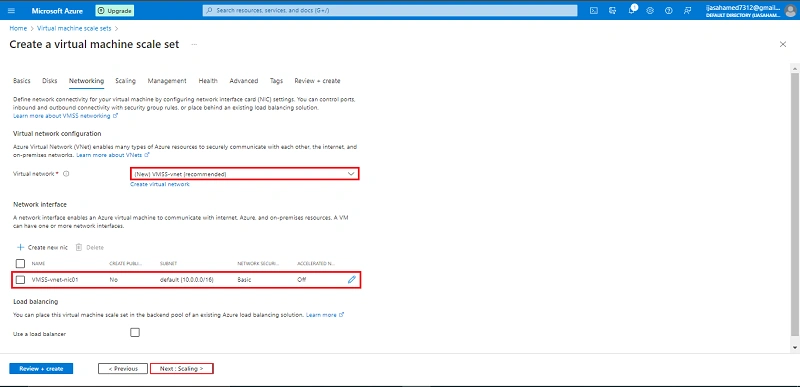
Task: Click the Previous button
Action: (122, 368)
